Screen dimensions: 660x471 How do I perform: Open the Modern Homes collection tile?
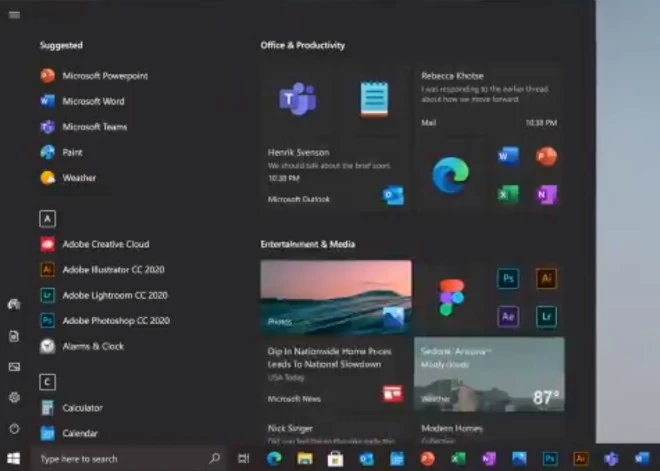[489, 432]
